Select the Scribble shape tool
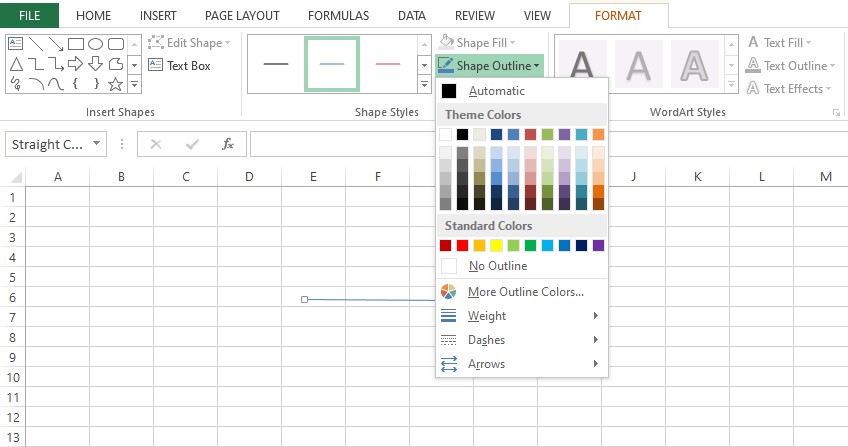The width and height of the screenshot is (848, 447). tap(16, 84)
